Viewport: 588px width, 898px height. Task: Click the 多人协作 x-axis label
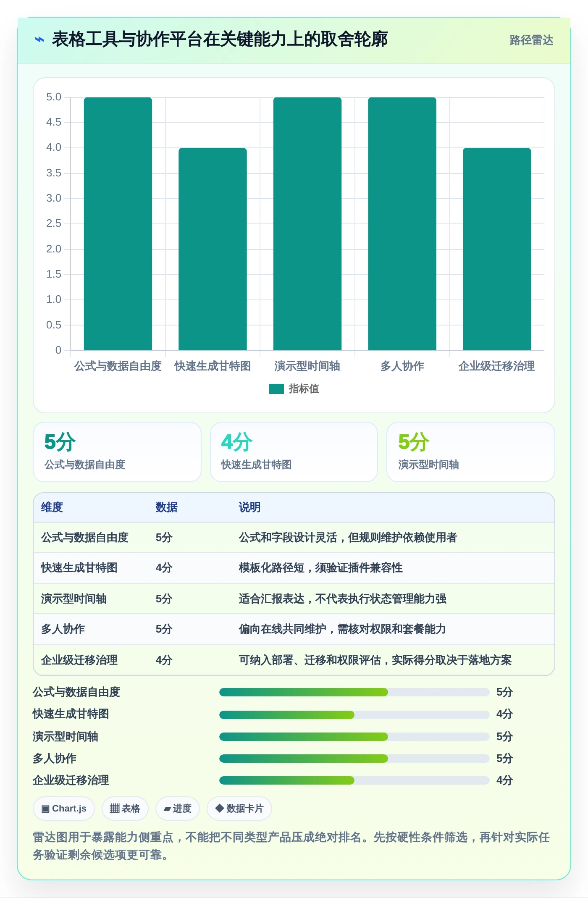tap(402, 366)
